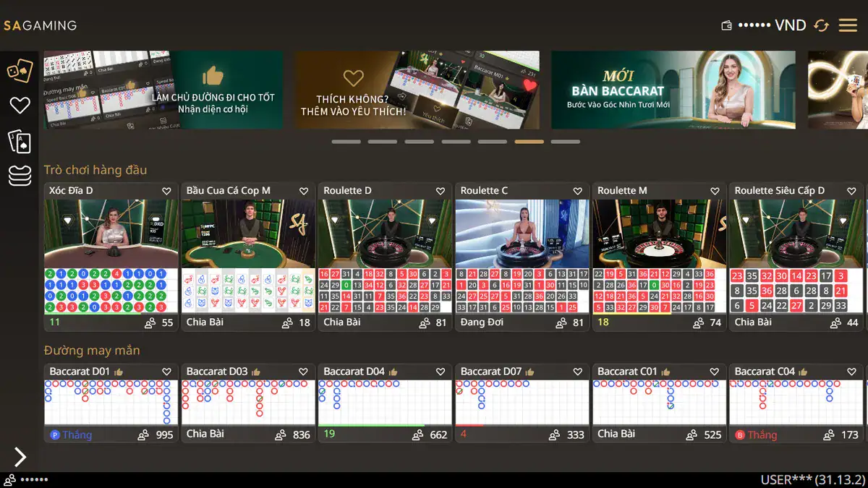The image size is (868, 488).
Task: Favorite the Baccarat D03 table
Action: click(304, 372)
